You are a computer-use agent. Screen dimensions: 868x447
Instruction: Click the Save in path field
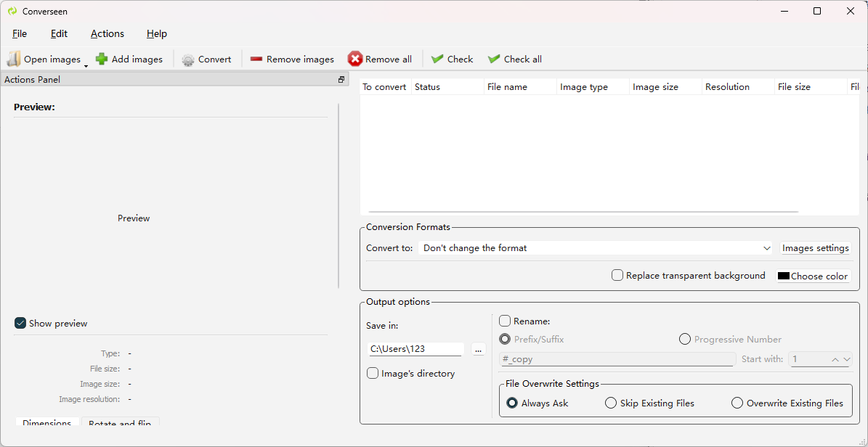coord(415,349)
